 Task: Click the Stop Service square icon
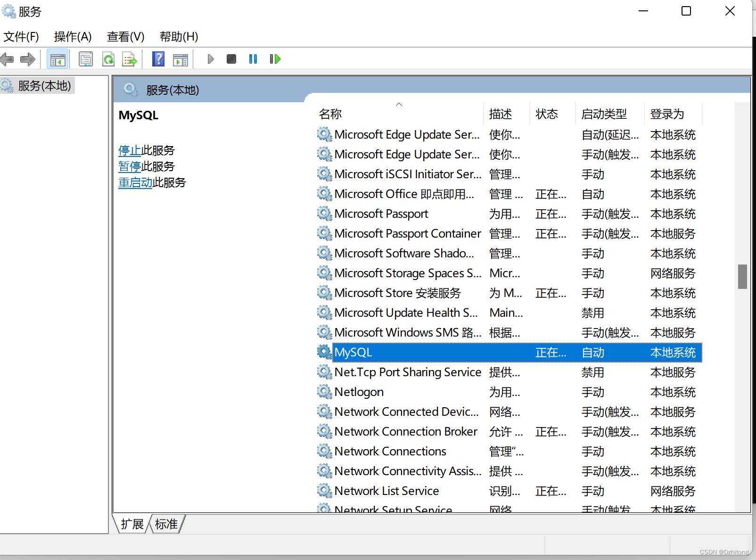(x=231, y=59)
